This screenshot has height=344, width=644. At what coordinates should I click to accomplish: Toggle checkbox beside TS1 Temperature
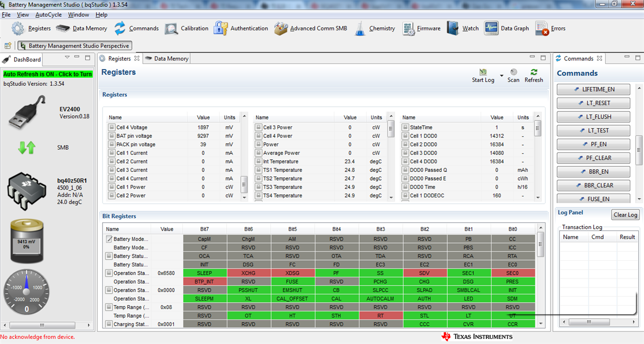point(258,170)
